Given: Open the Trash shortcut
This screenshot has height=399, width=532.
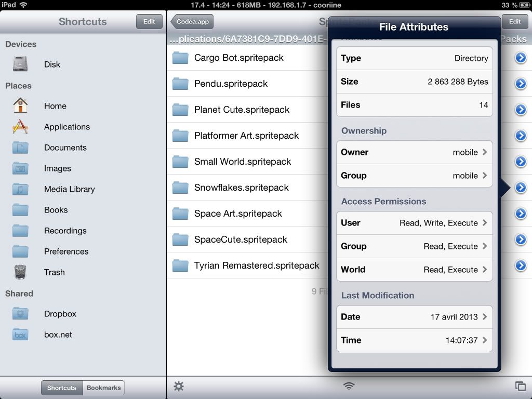Looking at the screenshot, I should (x=83, y=272).
